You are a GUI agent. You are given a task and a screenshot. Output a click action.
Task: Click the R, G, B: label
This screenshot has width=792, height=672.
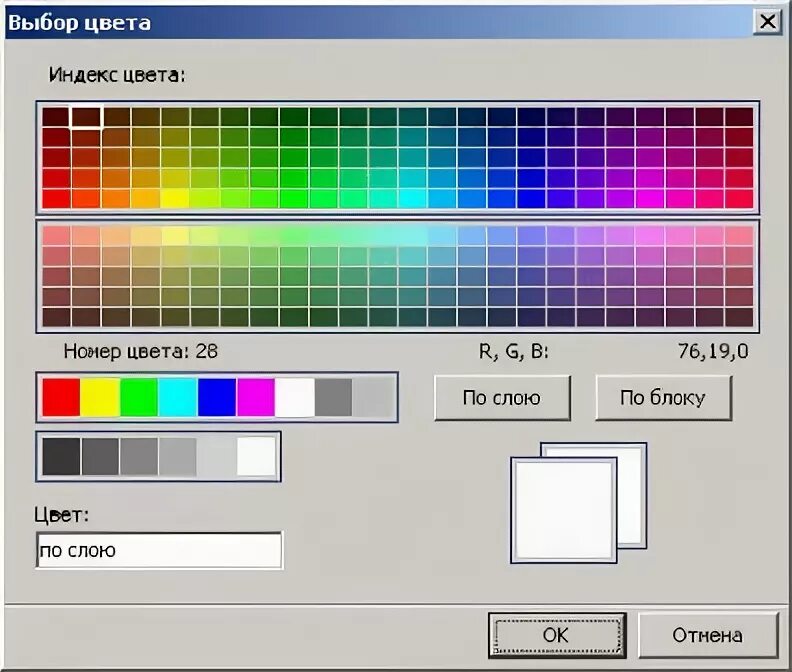point(514,351)
